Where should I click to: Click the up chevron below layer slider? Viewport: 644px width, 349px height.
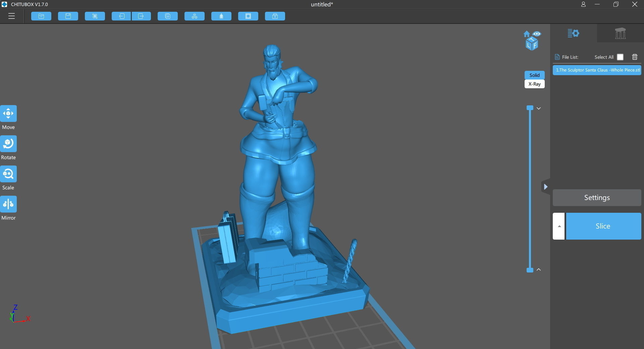click(539, 269)
